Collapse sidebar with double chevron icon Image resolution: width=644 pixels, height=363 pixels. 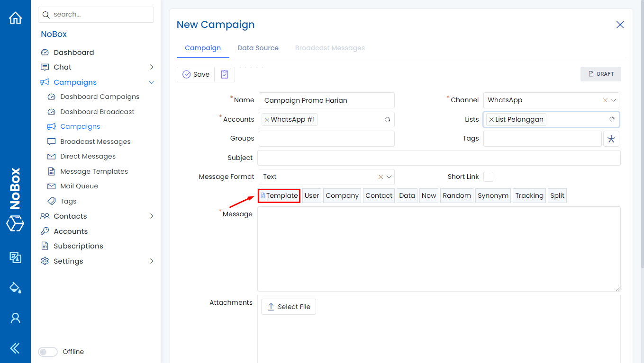(x=15, y=348)
